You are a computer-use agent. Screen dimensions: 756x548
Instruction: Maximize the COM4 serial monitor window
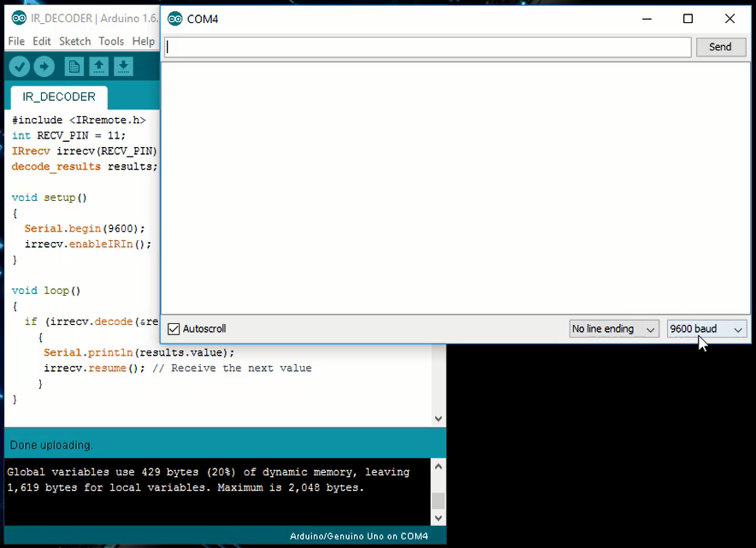[x=688, y=18]
